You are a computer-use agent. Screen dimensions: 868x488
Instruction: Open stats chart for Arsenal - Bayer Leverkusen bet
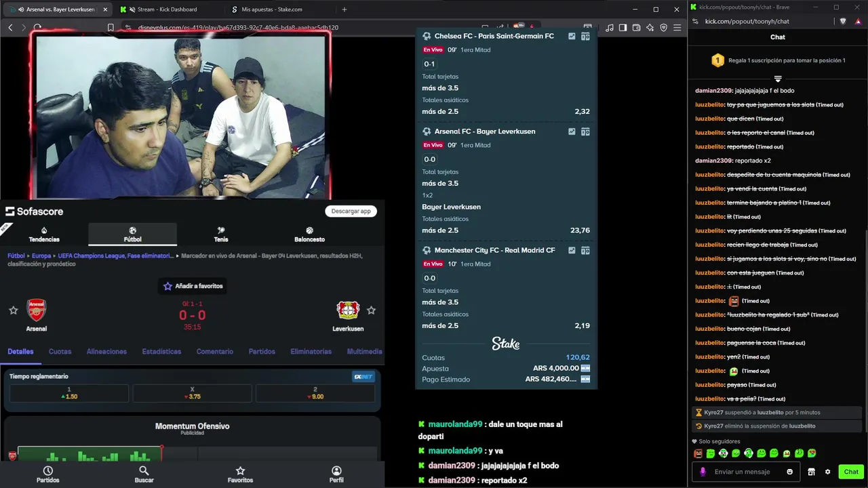coord(572,131)
